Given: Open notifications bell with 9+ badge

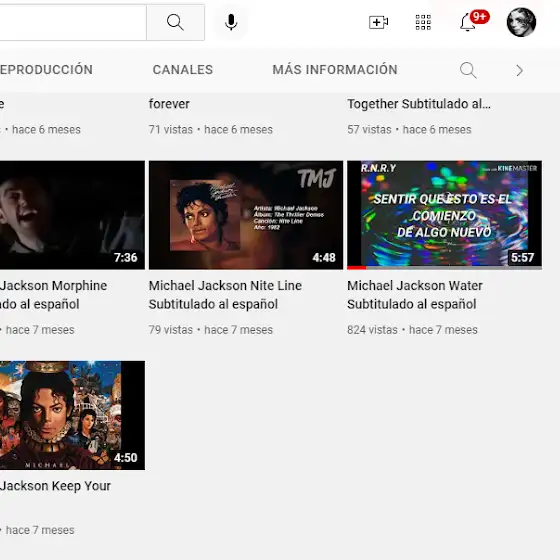Looking at the screenshot, I should point(473,21).
